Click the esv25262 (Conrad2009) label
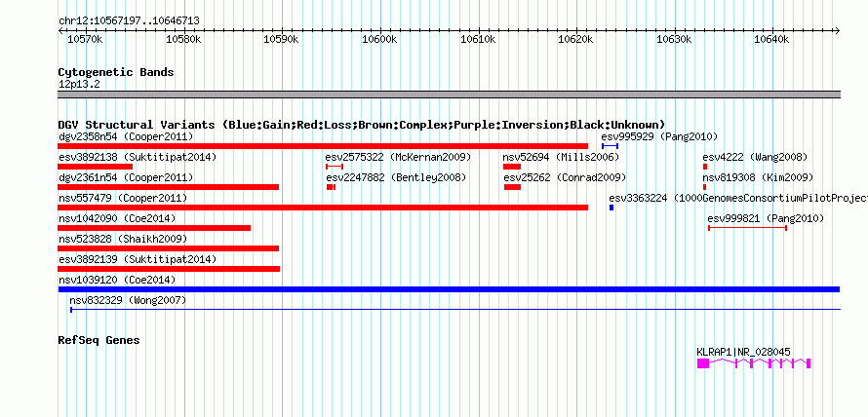Image resolution: width=868 pixels, height=417 pixels. click(565, 177)
